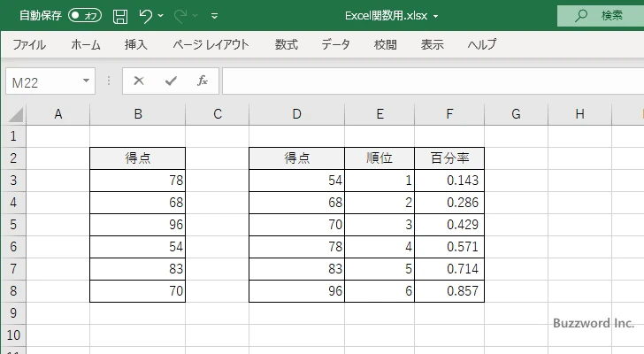Click the Undo arrow icon
This screenshot has height=354, width=644.
pyautogui.click(x=145, y=16)
